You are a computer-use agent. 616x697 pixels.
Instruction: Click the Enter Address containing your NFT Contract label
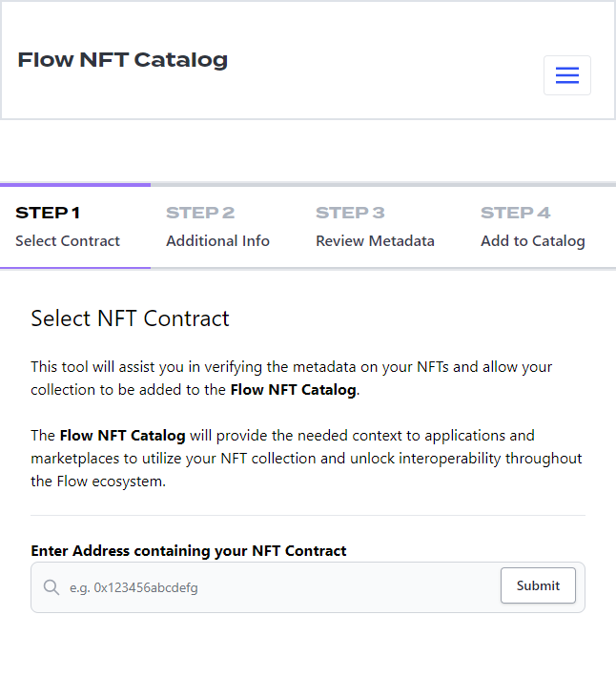189,551
